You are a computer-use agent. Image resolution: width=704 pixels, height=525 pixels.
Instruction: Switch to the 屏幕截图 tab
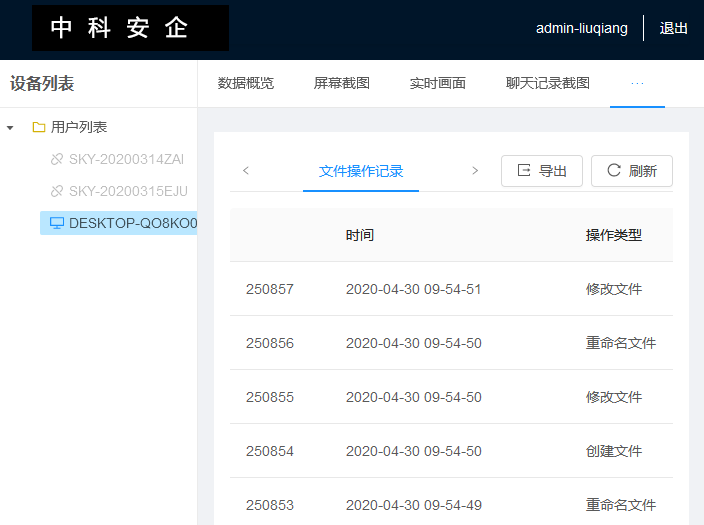342,83
